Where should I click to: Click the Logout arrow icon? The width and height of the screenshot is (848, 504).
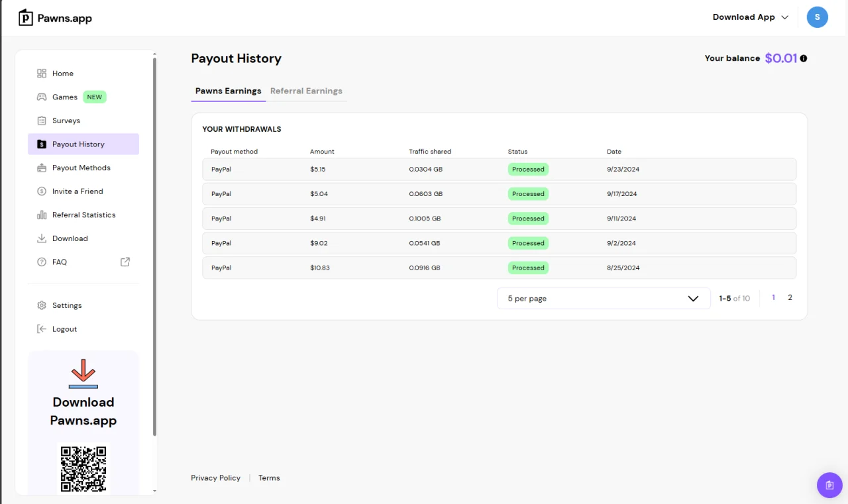pos(42,329)
